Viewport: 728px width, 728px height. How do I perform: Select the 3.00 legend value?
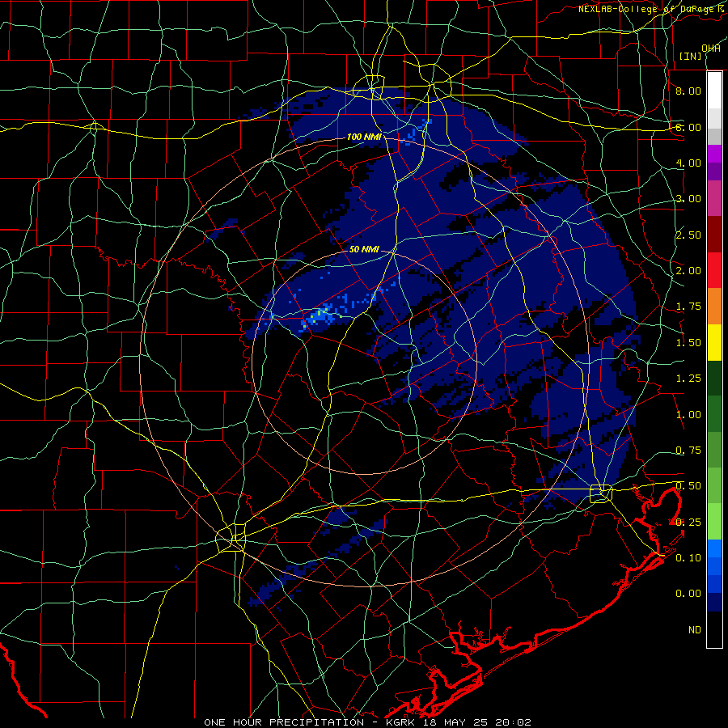[x=688, y=199]
